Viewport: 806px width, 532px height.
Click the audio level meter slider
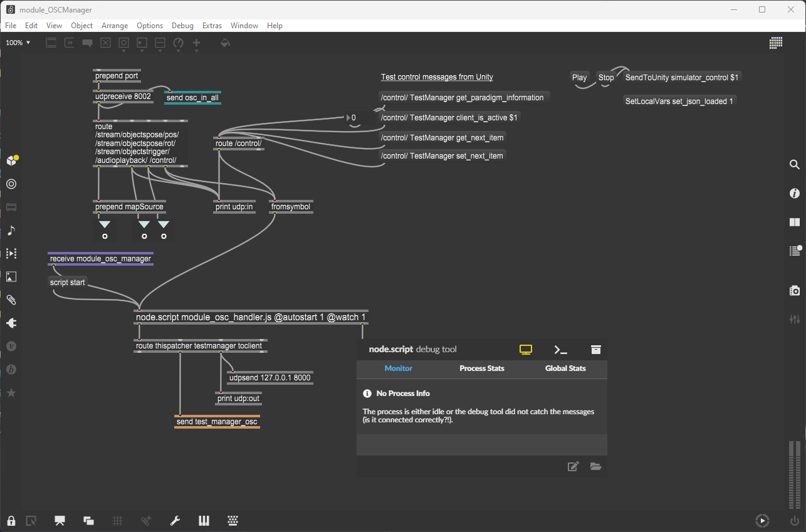point(795,474)
